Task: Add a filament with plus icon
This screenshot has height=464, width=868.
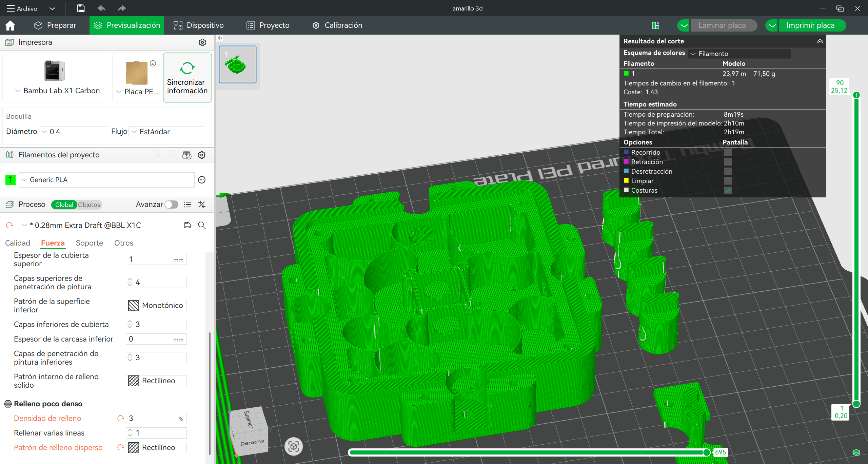Action: click(158, 155)
